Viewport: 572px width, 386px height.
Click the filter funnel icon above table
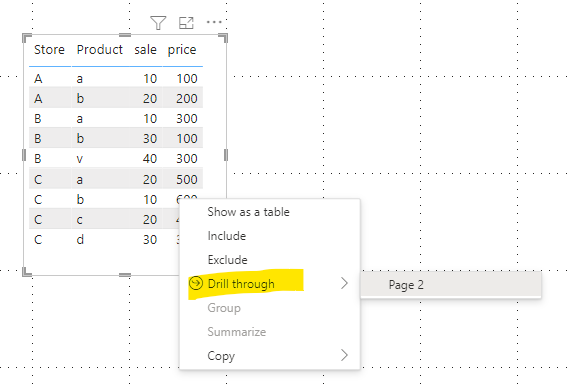[158, 23]
